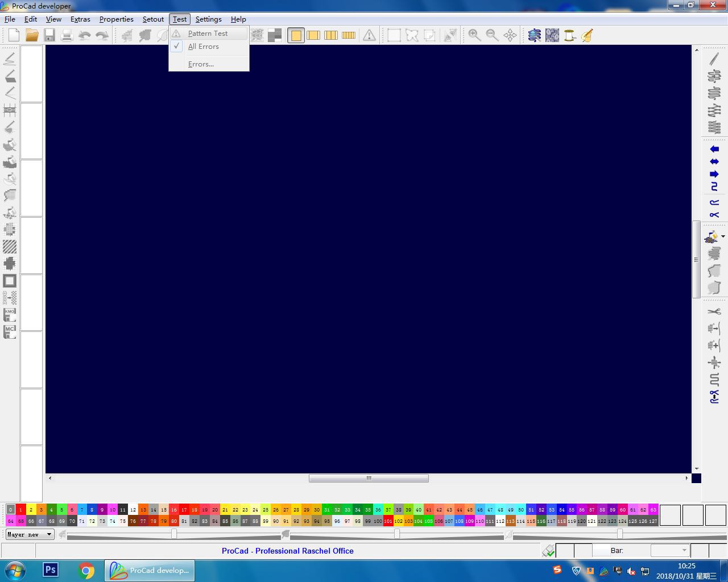Click the horizontal scrollbar thumb
Screen dimensions: 728x582
[x=369, y=478]
